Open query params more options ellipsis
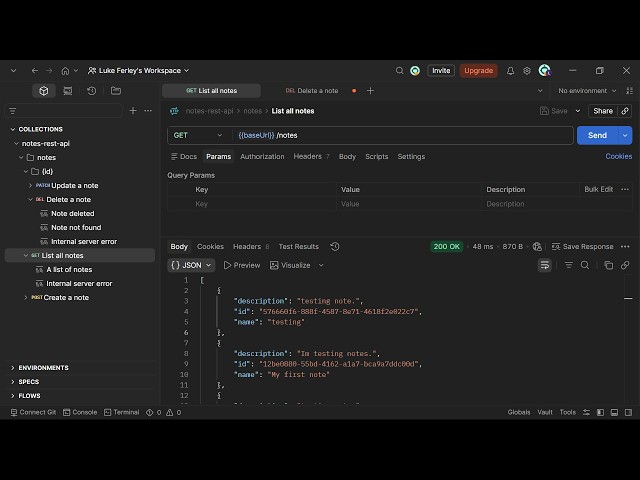The height and width of the screenshot is (480, 640). point(625,189)
